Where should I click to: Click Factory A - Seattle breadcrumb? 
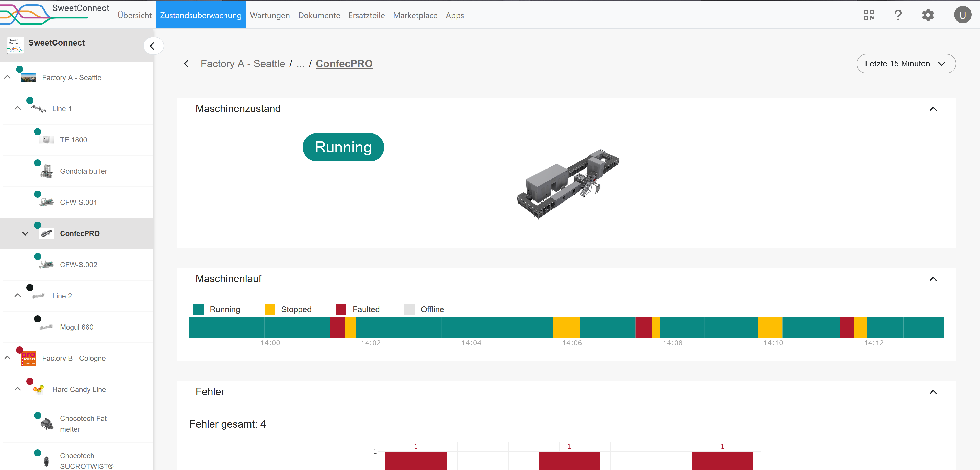pos(243,64)
